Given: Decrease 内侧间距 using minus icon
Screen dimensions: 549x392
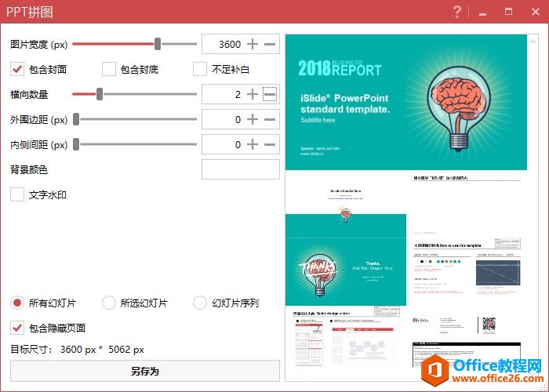Looking at the screenshot, I should coord(270,144).
